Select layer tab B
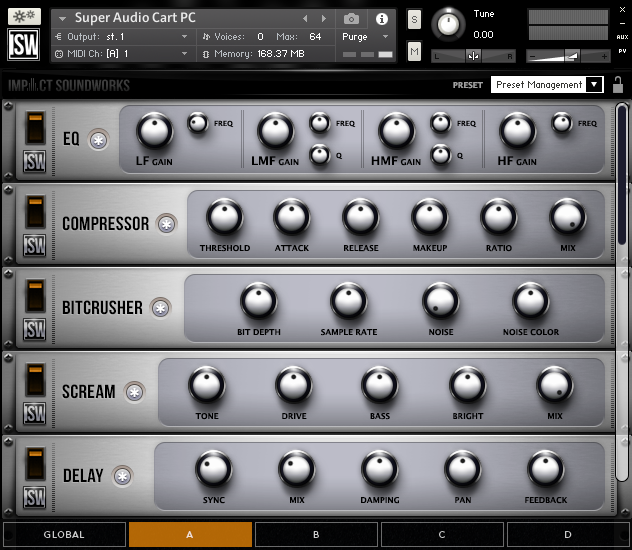Viewport: 632px width, 550px height. [x=316, y=535]
